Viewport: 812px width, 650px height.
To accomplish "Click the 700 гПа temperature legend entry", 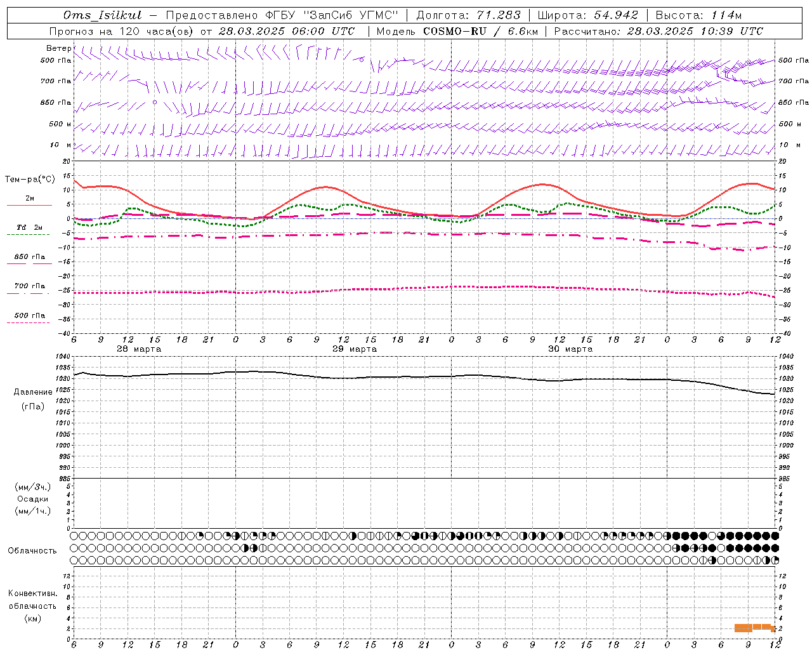I will tap(29, 286).
